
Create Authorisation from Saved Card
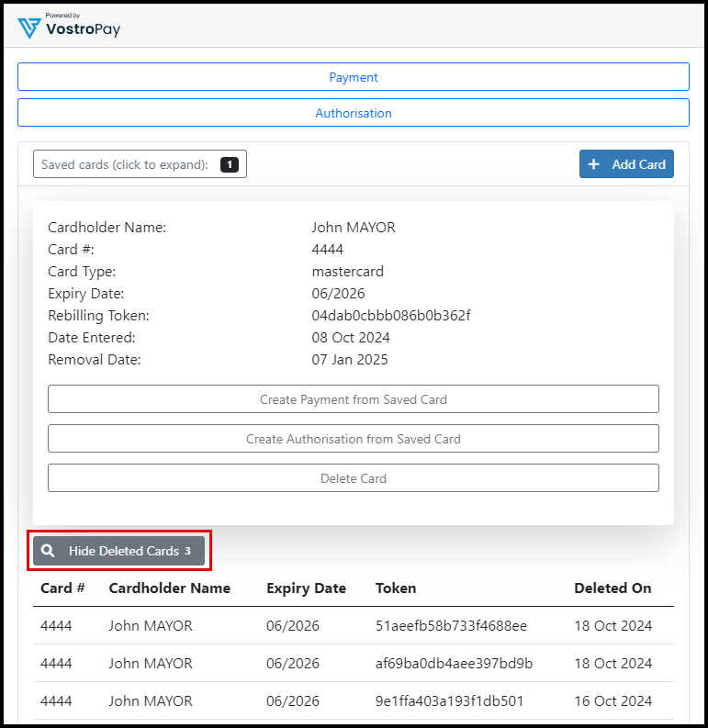point(354,439)
